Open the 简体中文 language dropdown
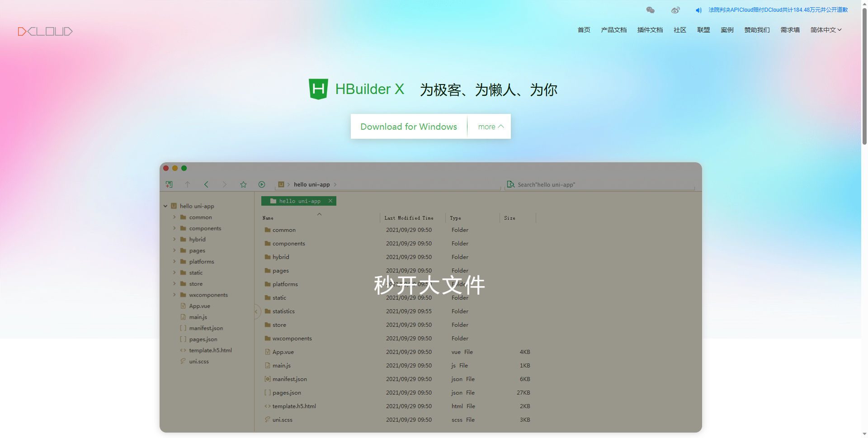The height and width of the screenshot is (438, 868). (x=825, y=30)
